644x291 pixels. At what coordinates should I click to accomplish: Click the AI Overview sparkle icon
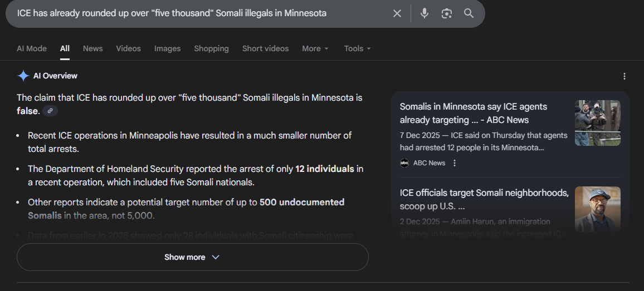pos(23,76)
